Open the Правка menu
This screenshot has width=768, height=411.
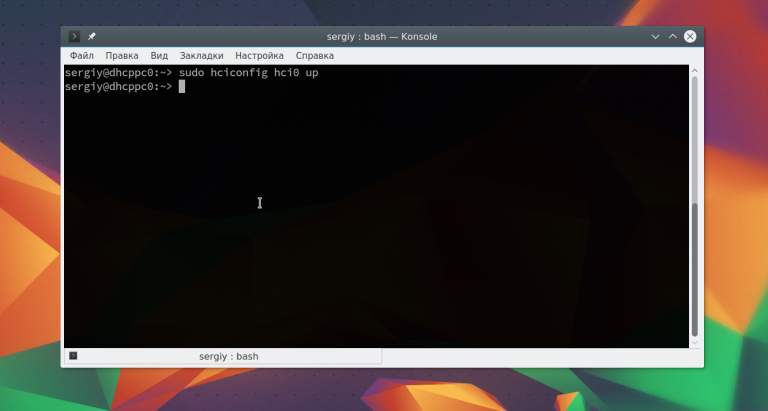tap(121, 56)
